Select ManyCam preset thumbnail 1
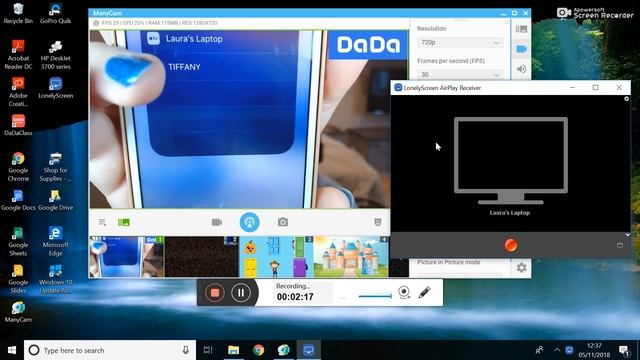Image resolution: width=640 pixels, height=360 pixels. pyautogui.click(x=127, y=257)
